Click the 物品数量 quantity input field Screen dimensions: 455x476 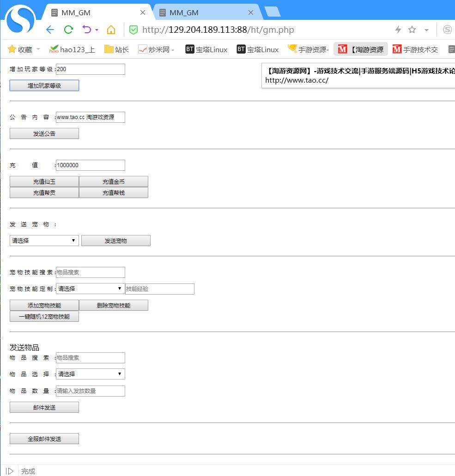click(x=91, y=391)
